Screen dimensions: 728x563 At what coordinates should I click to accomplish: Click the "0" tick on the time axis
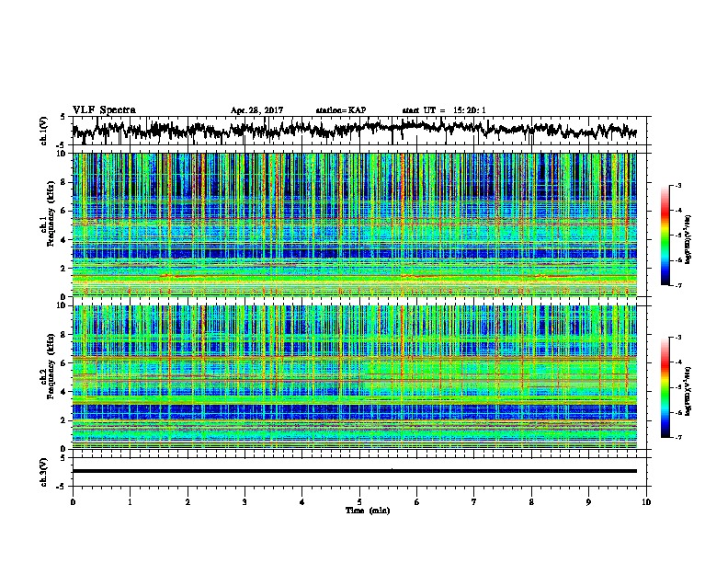(73, 502)
